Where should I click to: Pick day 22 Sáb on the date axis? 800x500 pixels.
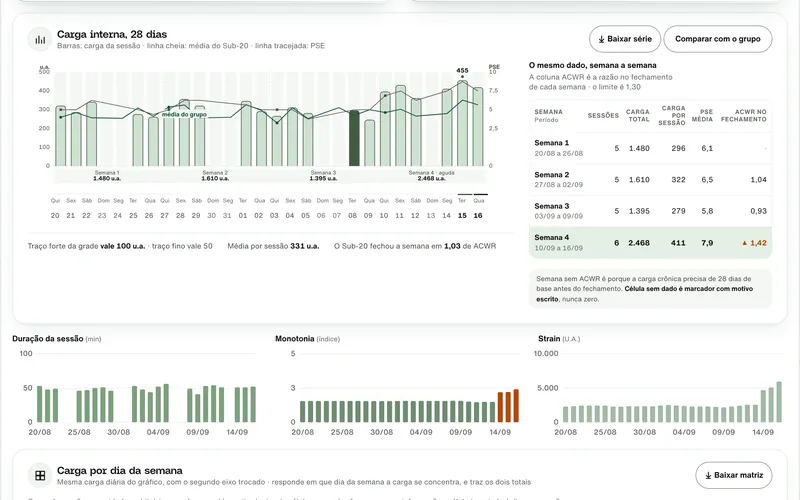(x=86, y=208)
